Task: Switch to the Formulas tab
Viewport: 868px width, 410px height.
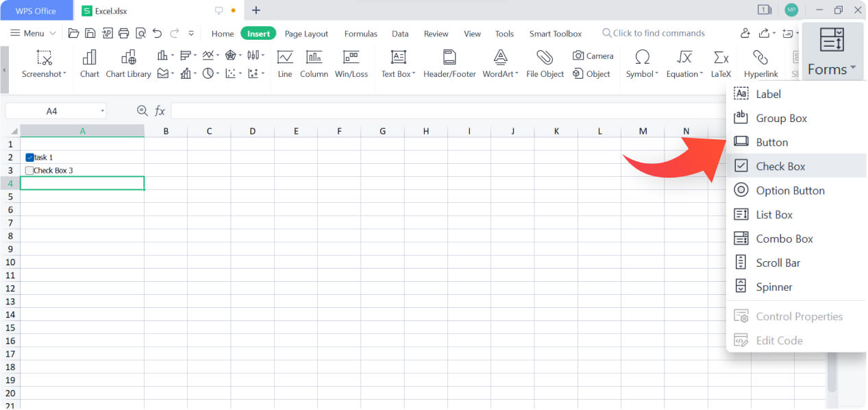Action: coord(360,33)
